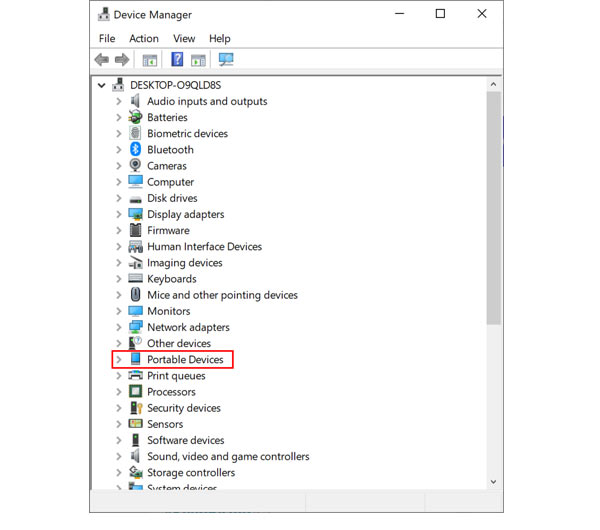Open the View menu

184,38
